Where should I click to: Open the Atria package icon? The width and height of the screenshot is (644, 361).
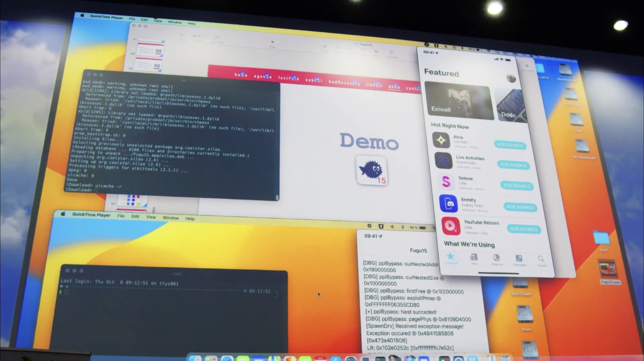coord(441,140)
